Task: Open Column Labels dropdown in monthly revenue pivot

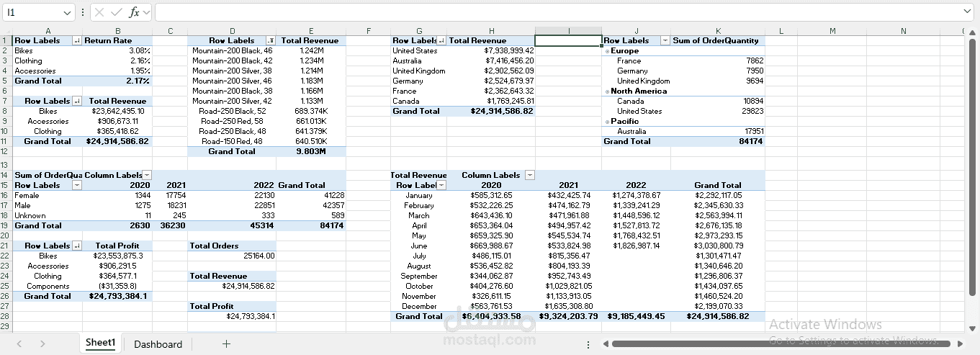Action: tap(530, 175)
